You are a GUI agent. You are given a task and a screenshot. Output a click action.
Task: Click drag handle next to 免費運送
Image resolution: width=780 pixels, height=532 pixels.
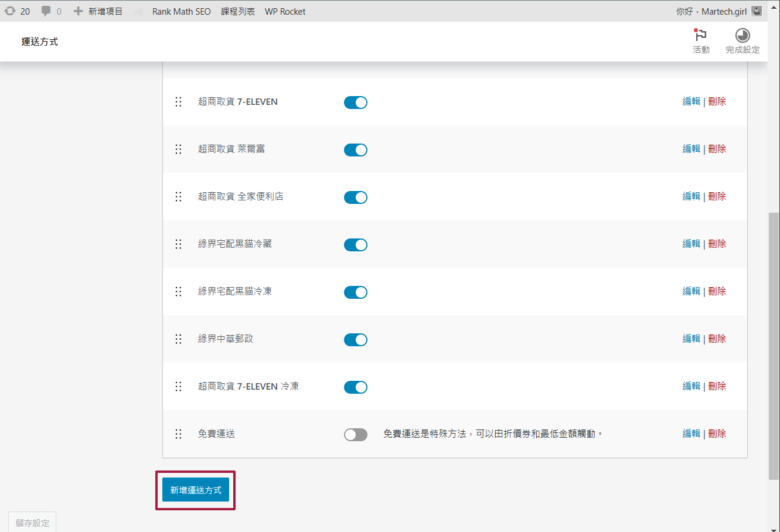click(x=178, y=434)
